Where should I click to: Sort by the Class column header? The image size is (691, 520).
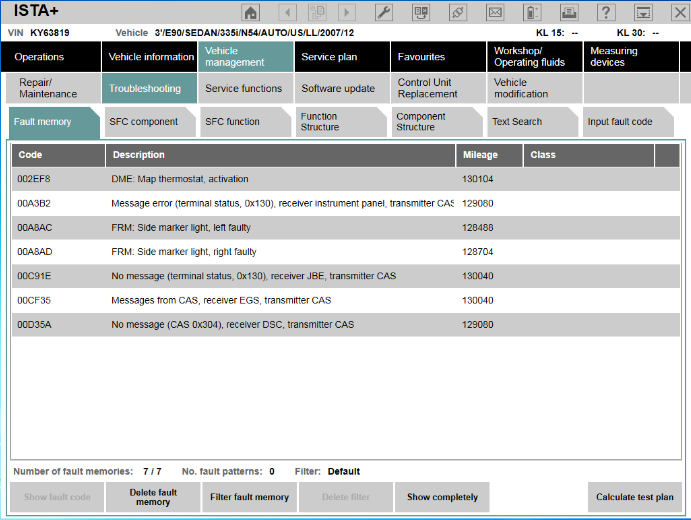click(x=589, y=155)
